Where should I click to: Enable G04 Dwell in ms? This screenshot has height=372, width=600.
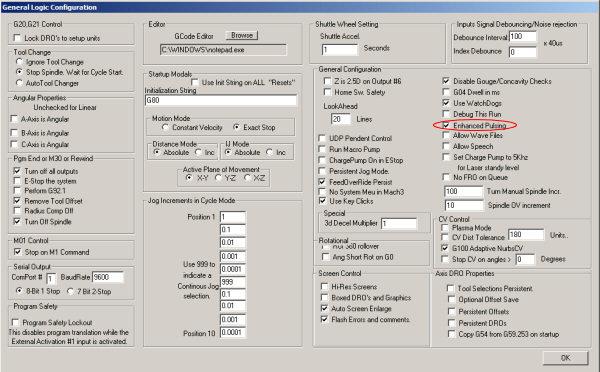(x=446, y=92)
